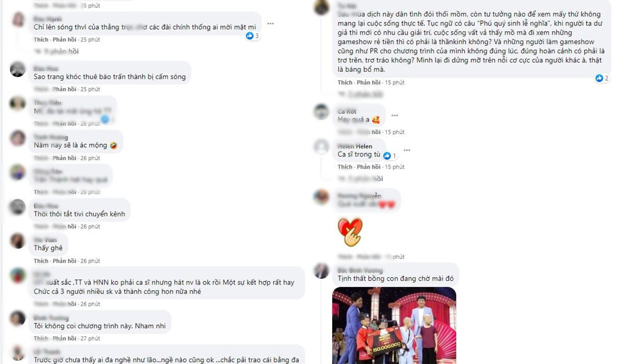
Task: Expand replies under 'Ca sĩ trong tù' comment
Action: click(361, 179)
